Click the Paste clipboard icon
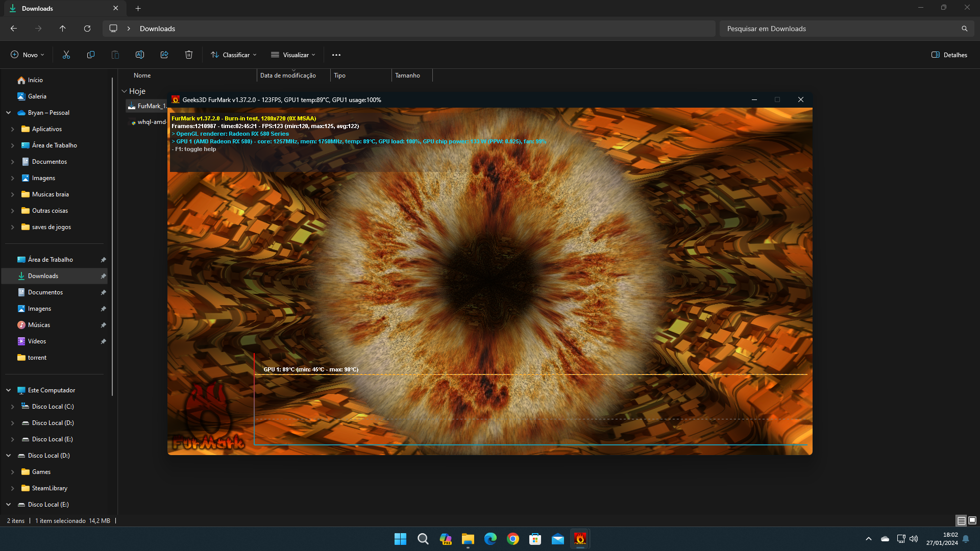The height and width of the screenshot is (551, 980). (x=115, y=55)
